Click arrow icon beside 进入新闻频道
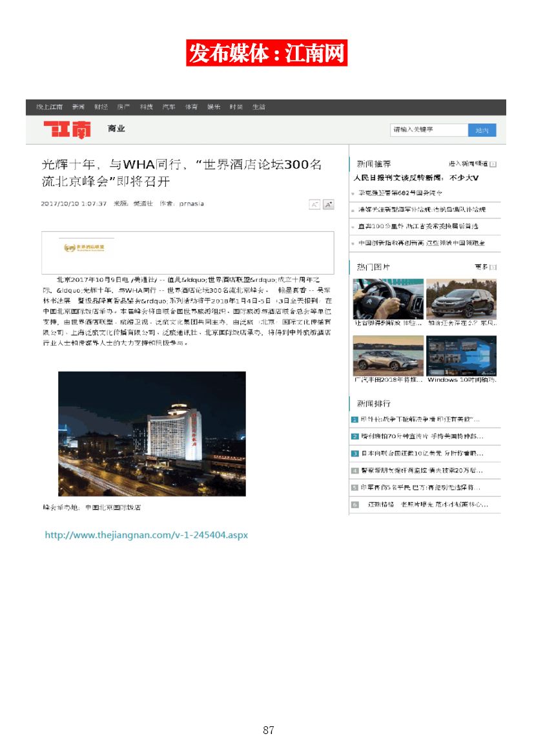This screenshot has width=534, height=756. click(x=493, y=164)
